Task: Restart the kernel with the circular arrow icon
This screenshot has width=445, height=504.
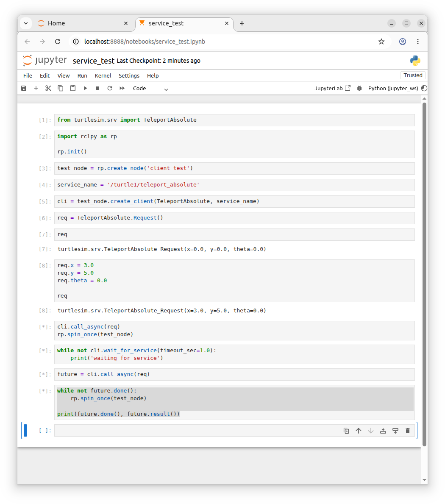Action: point(110,89)
